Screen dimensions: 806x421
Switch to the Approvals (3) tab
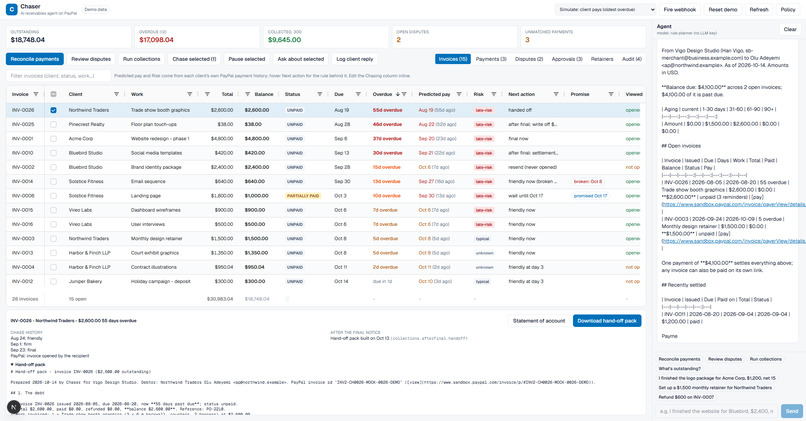[567, 59]
